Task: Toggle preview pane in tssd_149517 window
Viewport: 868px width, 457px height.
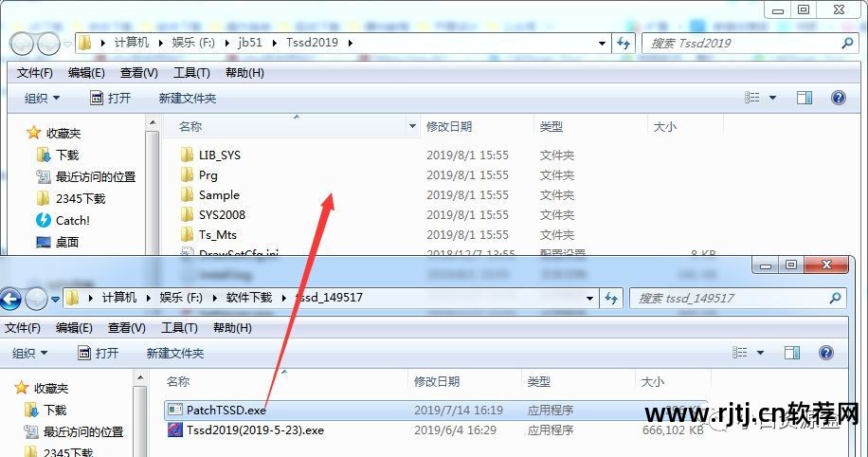Action: point(791,353)
